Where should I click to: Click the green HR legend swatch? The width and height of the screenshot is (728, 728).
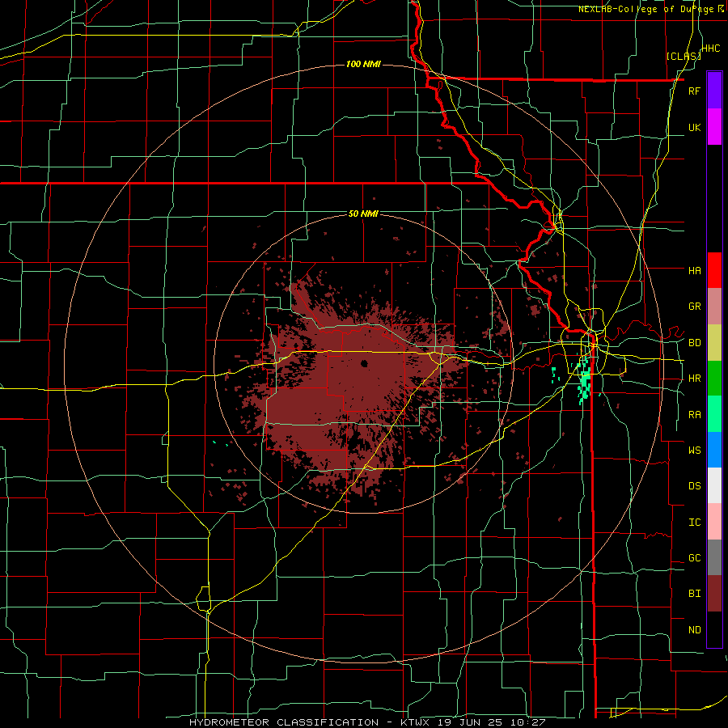pyautogui.click(x=714, y=379)
